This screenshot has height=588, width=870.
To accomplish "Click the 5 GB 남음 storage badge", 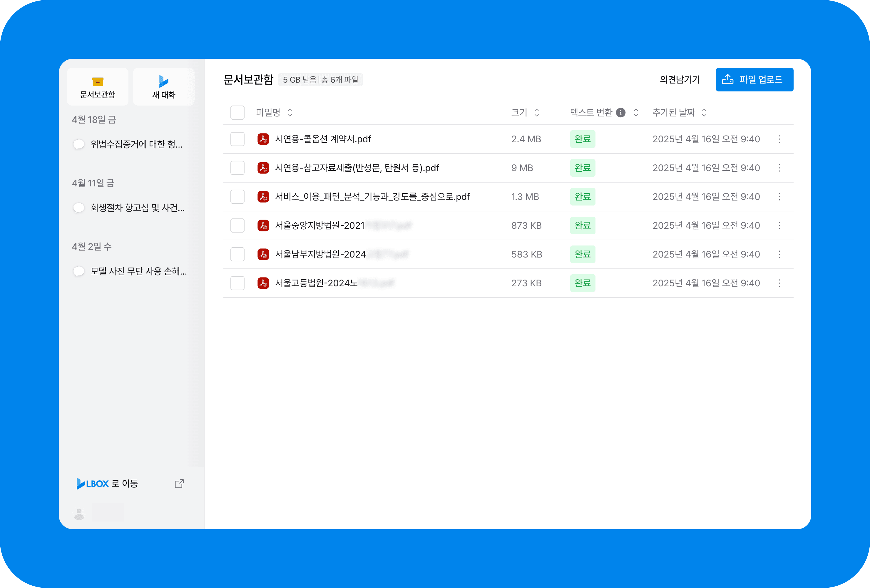I will (x=320, y=79).
